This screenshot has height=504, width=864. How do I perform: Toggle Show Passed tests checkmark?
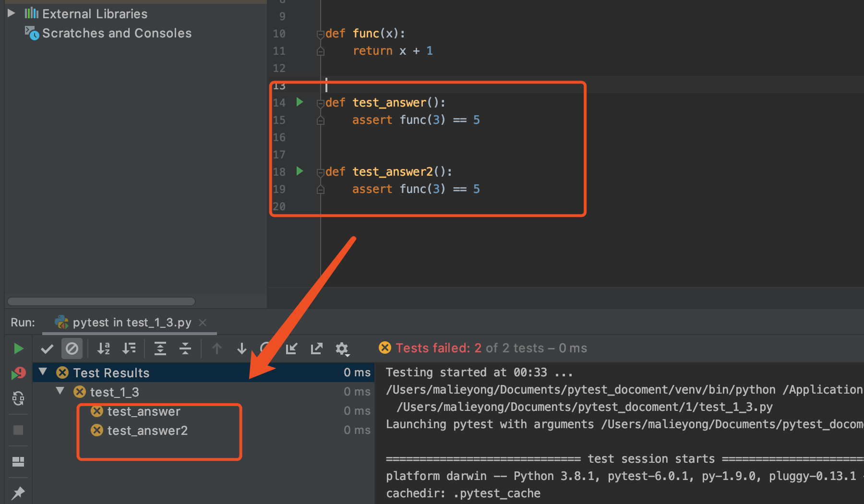click(47, 348)
